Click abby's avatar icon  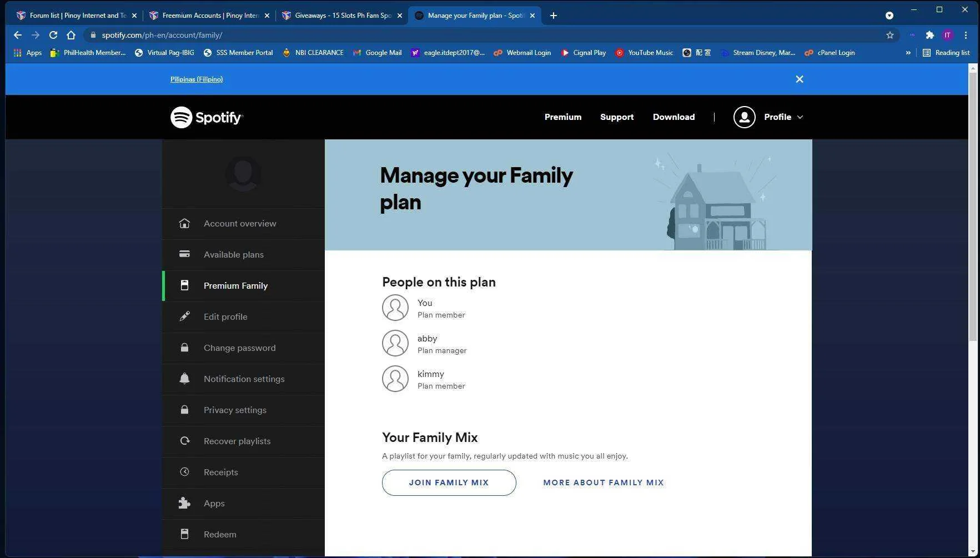click(395, 343)
